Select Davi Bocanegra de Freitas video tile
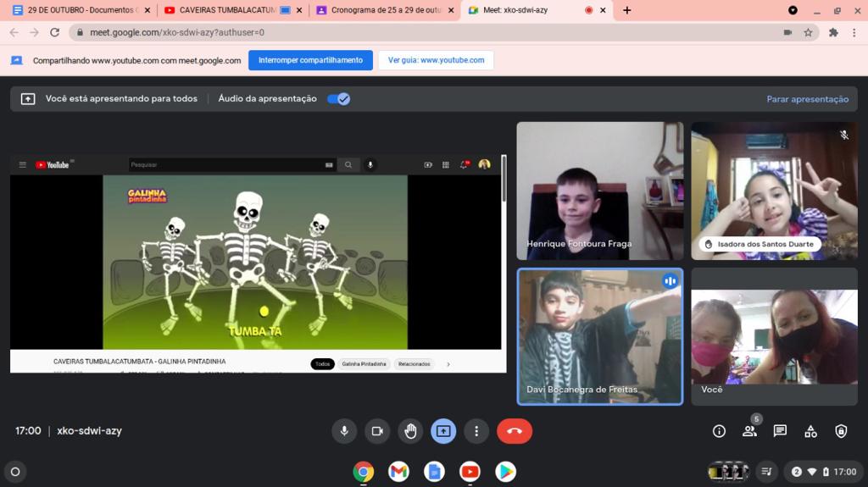 pos(599,336)
